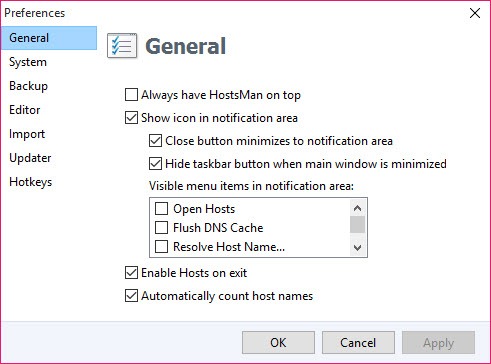
Task: Click the menu items list scrollbar thumb
Action: tap(357, 224)
